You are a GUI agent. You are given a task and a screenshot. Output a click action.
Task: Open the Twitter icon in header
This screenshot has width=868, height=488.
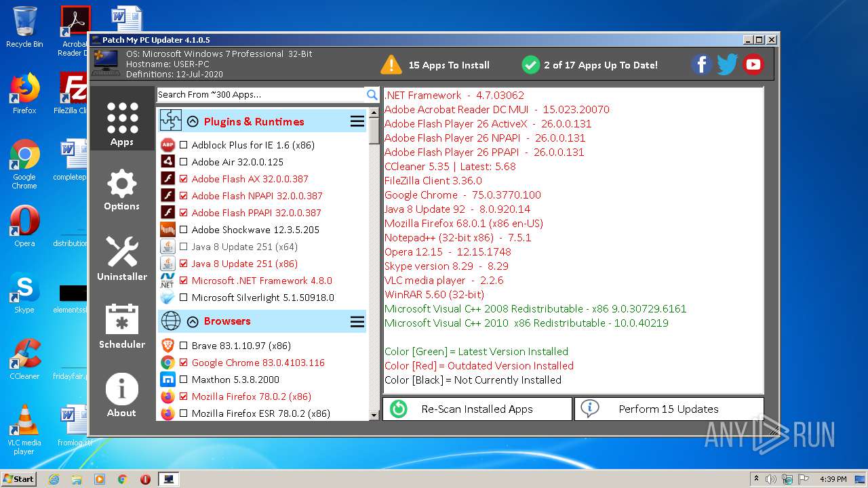tap(727, 64)
